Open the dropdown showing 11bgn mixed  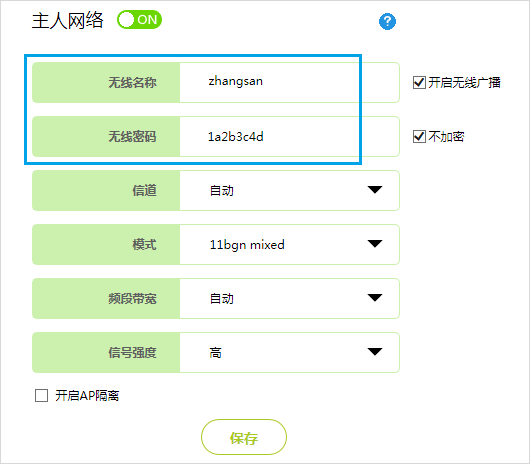pyautogui.click(x=289, y=244)
